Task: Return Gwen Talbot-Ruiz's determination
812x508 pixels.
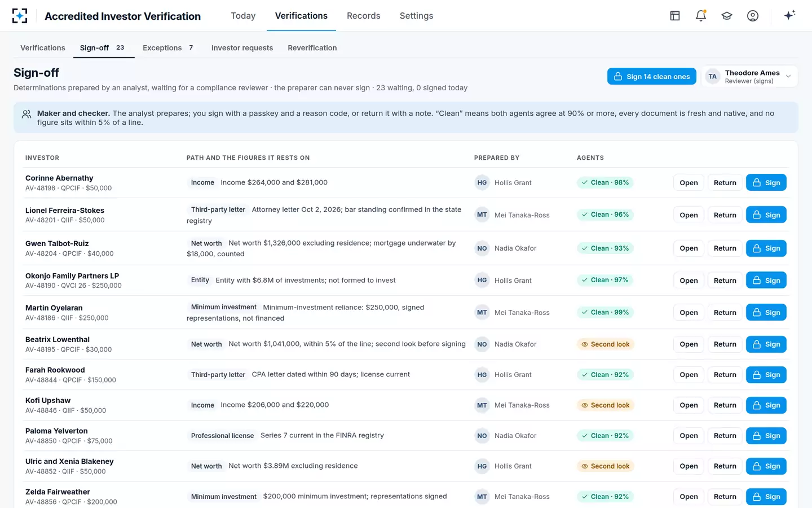Action: 725,248
